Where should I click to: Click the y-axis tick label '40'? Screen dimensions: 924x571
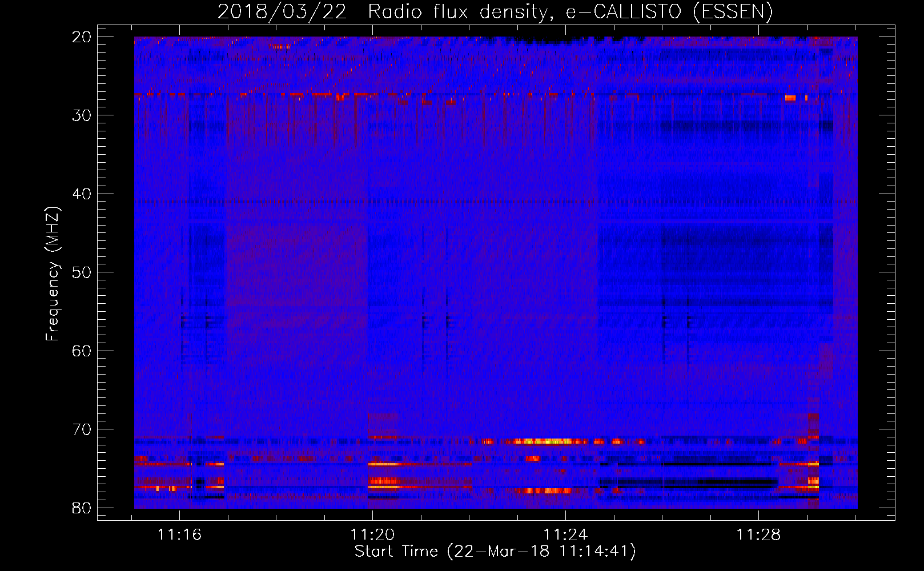(82, 194)
